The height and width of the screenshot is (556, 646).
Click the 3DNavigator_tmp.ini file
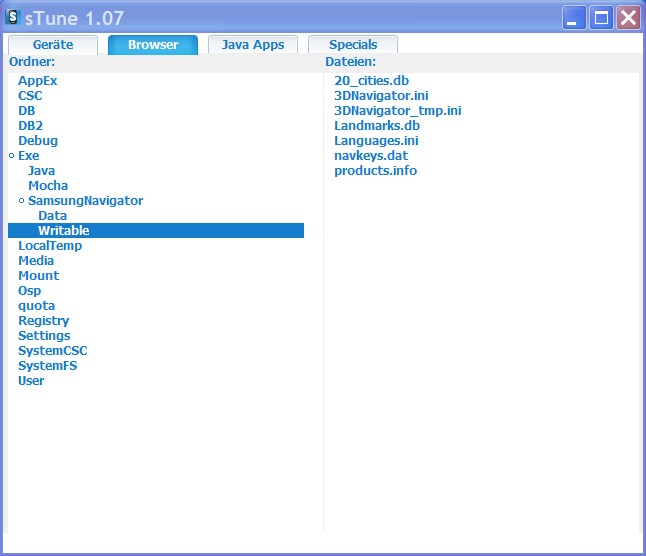click(397, 111)
